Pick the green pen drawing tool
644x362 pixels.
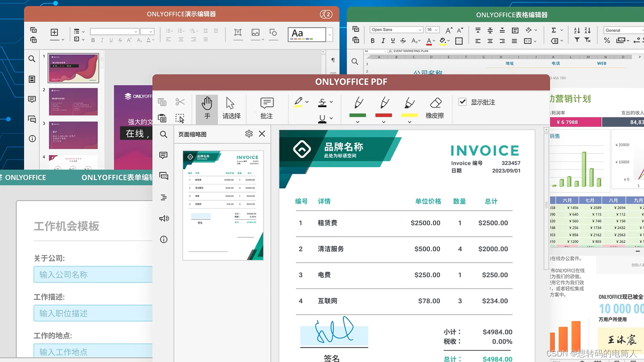[x=358, y=103]
